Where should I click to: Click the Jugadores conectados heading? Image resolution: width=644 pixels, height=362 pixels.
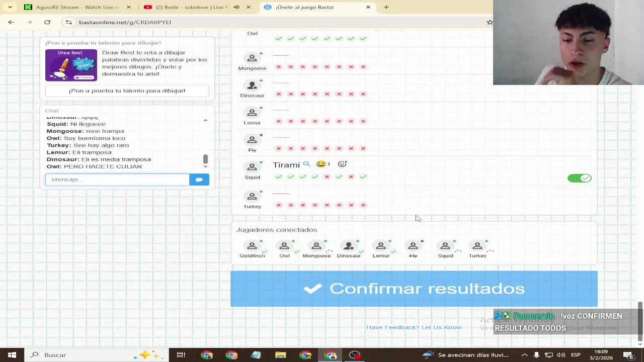pos(277,230)
